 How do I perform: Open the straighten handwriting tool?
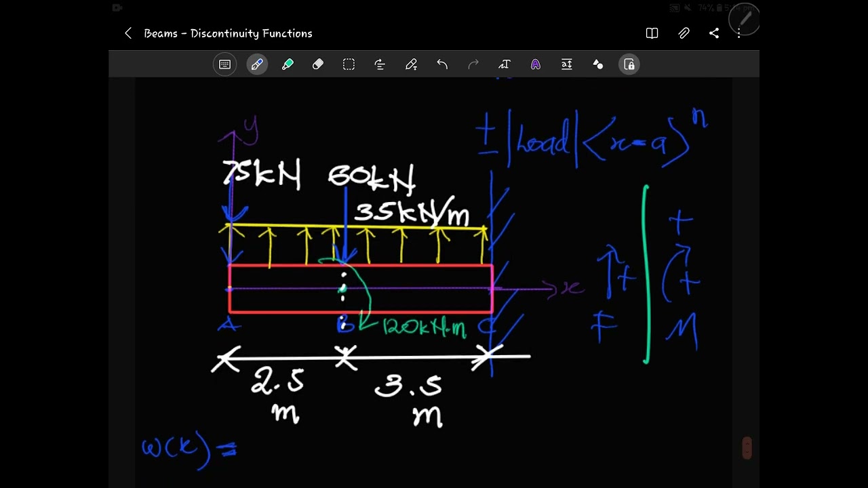(380, 64)
